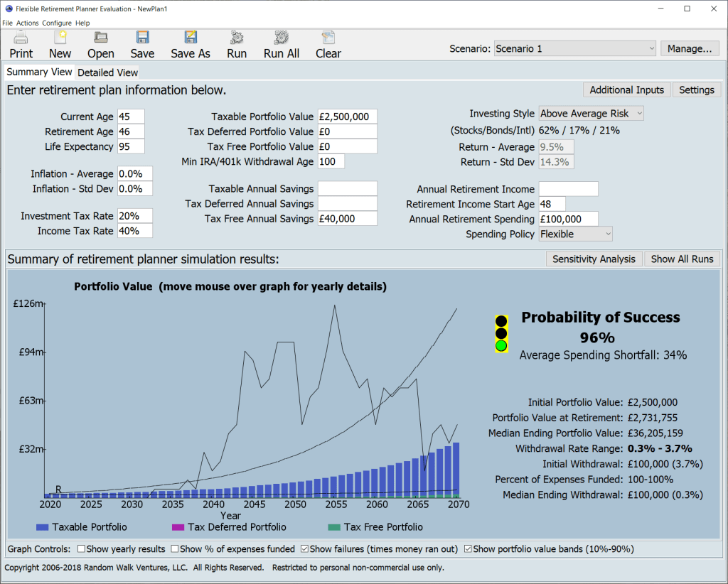Screen dimensions: 728x584
Task: Open the Spending Policy dropdown
Action: coord(575,234)
